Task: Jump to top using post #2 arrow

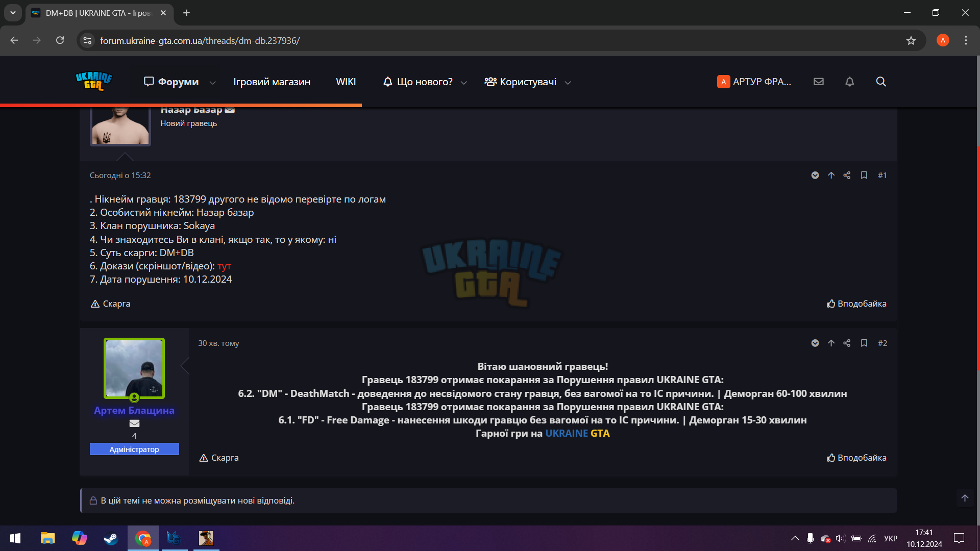Action: 831,343
